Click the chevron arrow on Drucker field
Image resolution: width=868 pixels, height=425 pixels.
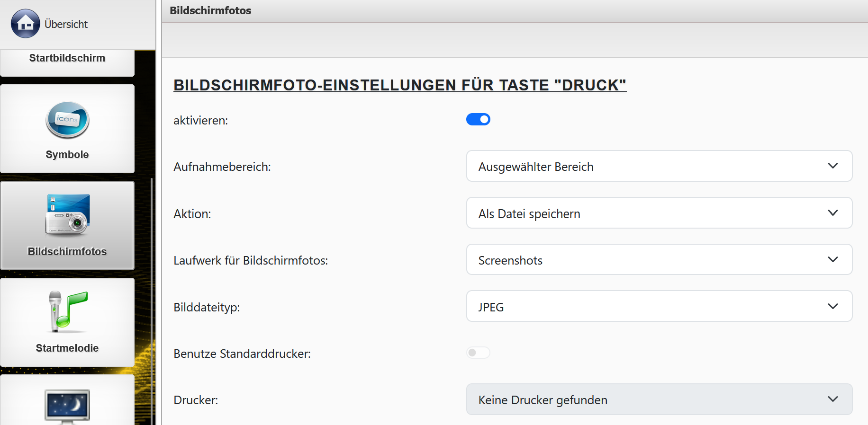pos(832,399)
